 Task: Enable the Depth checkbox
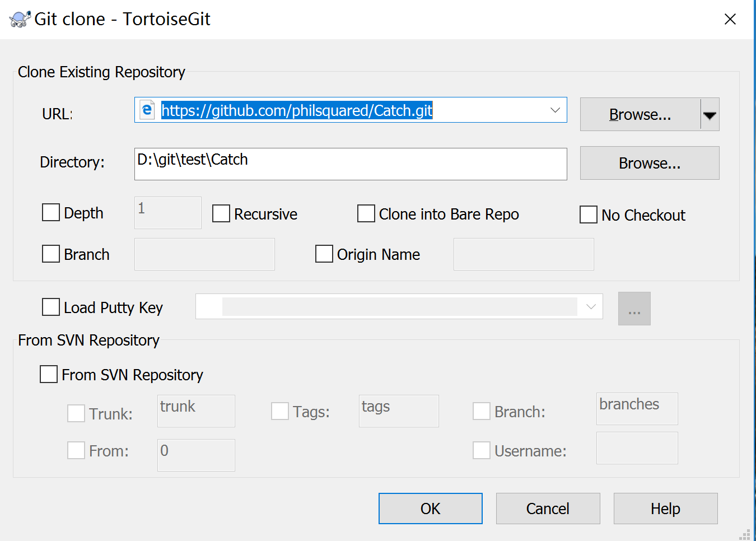pos(51,213)
